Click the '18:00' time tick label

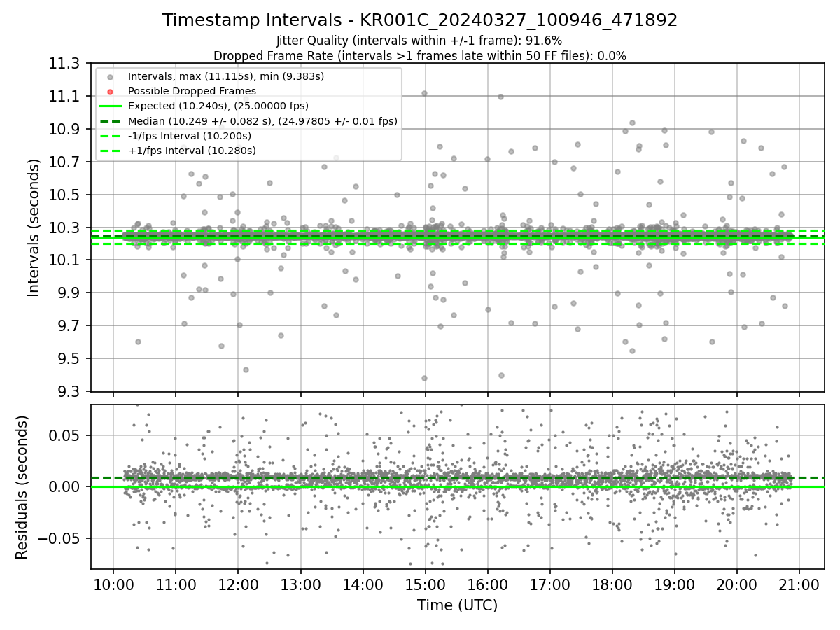pyautogui.click(x=612, y=584)
